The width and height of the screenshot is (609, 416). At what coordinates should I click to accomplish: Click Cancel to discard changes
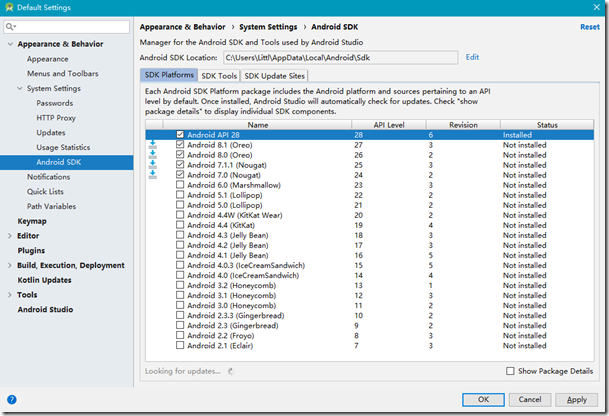point(530,400)
